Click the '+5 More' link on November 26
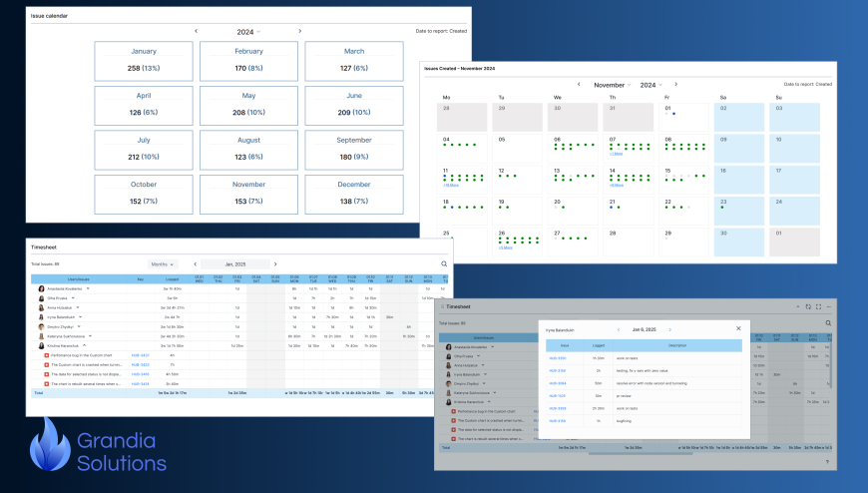Image resolution: width=868 pixels, height=493 pixels. click(x=506, y=247)
